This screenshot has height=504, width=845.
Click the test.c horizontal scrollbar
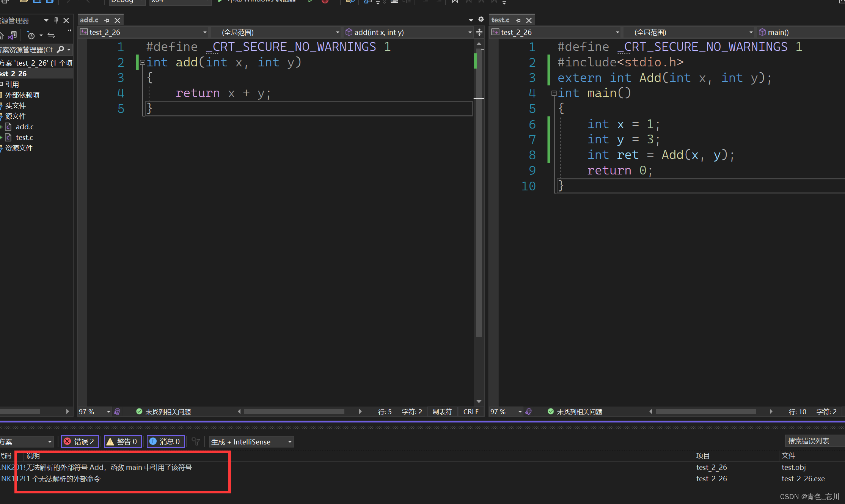point(706,412)
